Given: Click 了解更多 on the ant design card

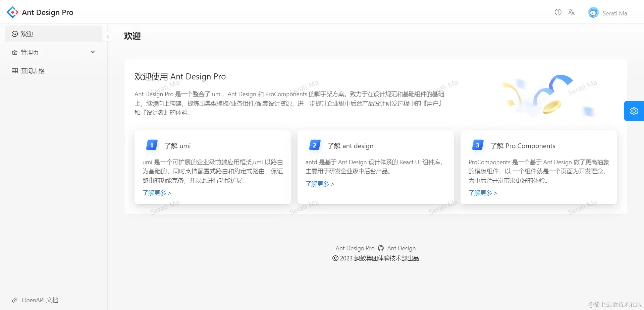Looking at the screenshot, I should coord(320,184).
